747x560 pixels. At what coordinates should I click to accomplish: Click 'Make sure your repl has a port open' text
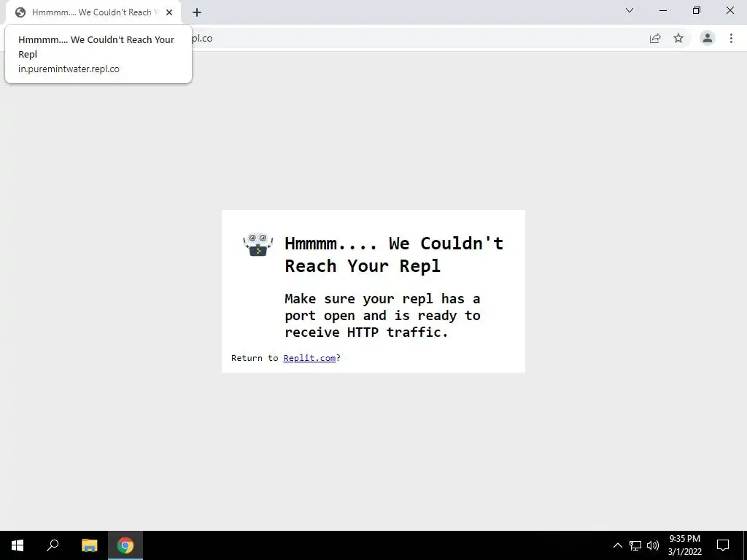382,315
